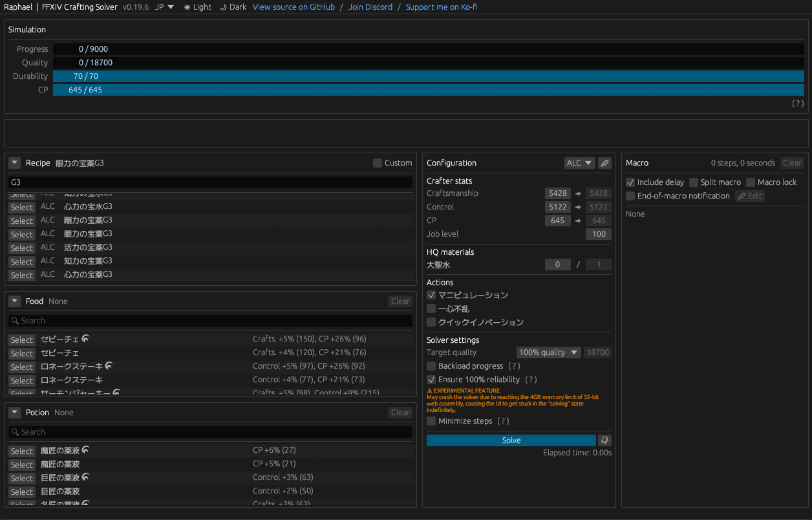Click HQ icon beside ロネークステーキ Control +5%
The width and height of the screenshot is (812, 520).
pos(109,366)
